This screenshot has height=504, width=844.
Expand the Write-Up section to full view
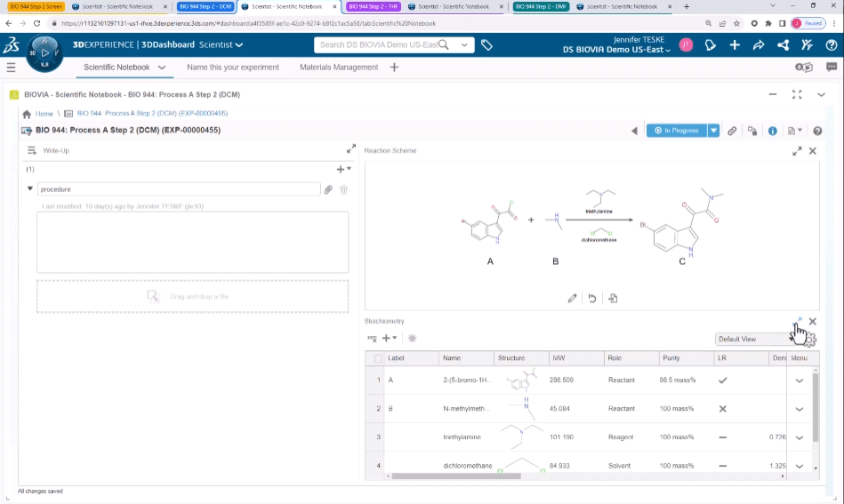351,148
